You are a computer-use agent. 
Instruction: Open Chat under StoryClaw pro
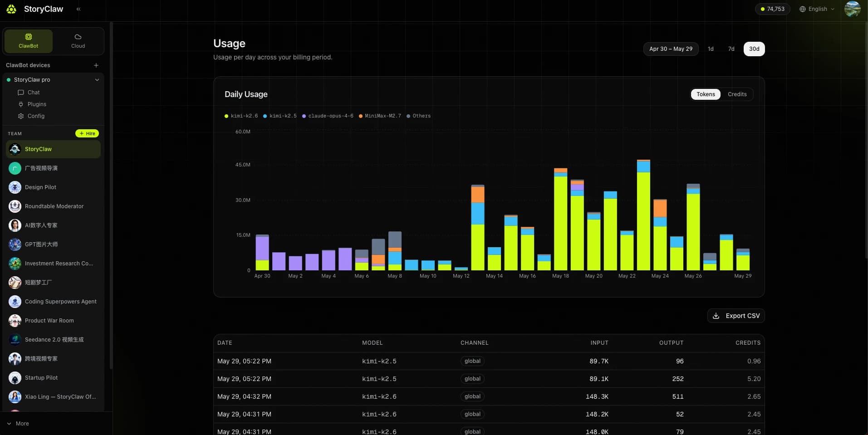[33, 93]
